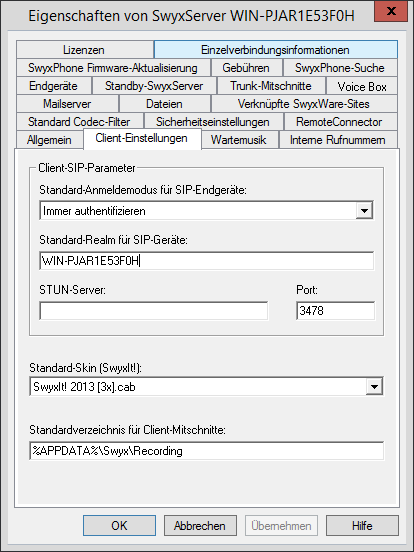Open the Lizenzen tab

(84, 50)
